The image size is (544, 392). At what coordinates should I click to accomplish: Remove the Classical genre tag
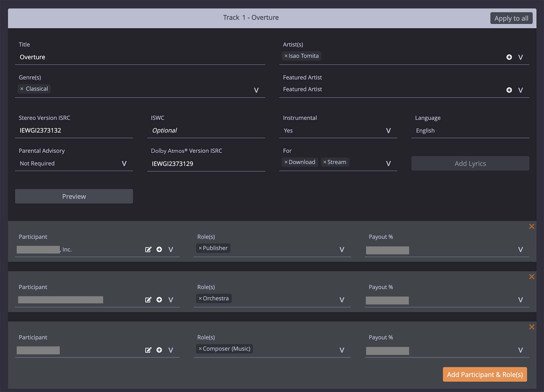22,89
